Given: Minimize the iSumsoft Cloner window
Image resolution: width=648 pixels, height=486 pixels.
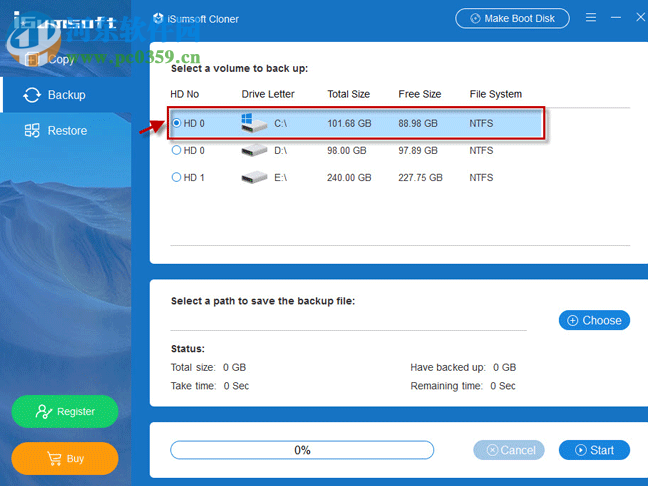Looking at the screenshot, I should (616, 17).
